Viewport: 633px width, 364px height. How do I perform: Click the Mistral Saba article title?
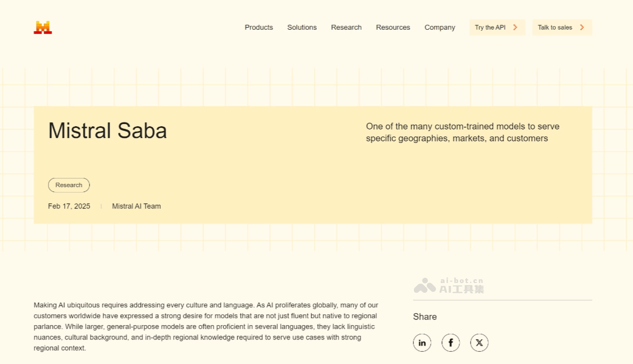point(107,131)
